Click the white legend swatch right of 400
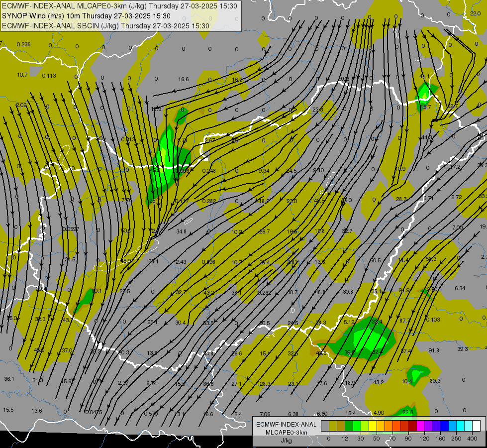This screenshot has width=487, height=448. click(x=476, y=426)
